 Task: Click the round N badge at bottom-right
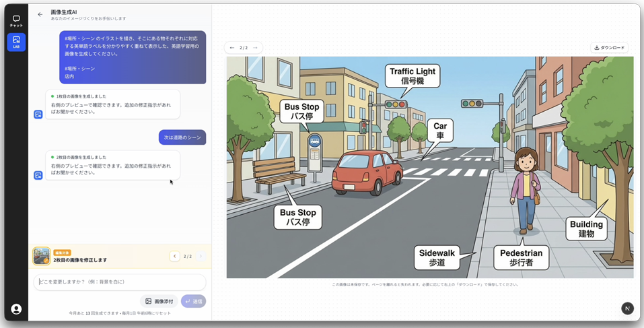[627, 308]
